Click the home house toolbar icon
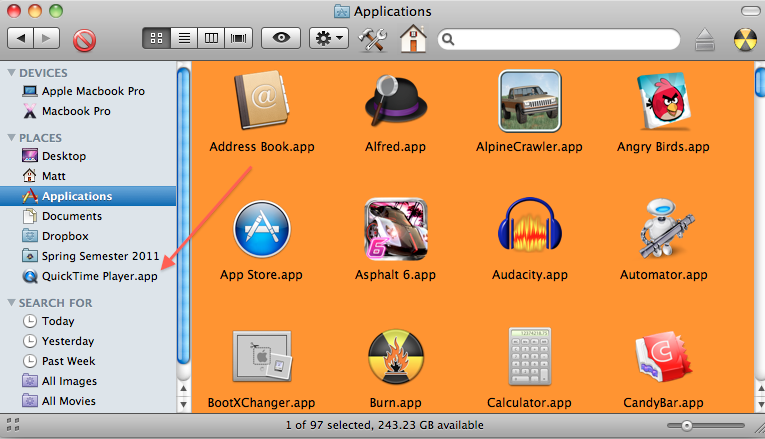Viewport: 765px width, 439px height. pyautogui.click(x=413, y=38)
